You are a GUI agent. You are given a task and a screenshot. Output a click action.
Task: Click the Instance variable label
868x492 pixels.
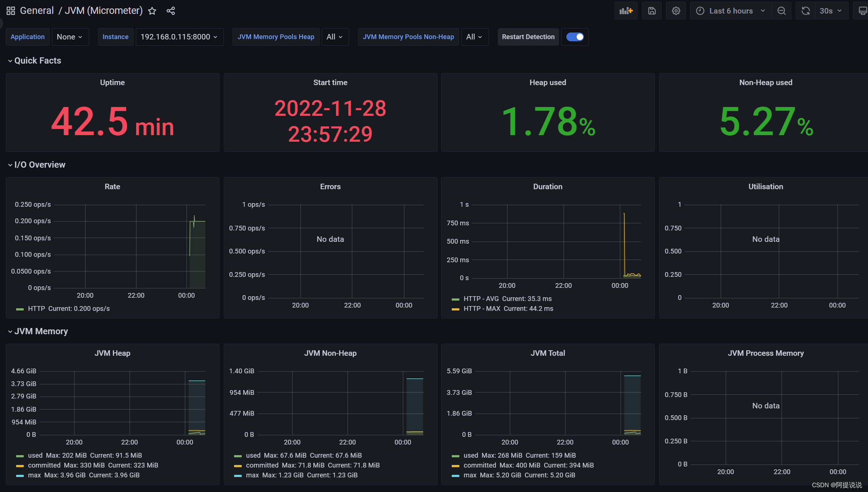[115, 37]
